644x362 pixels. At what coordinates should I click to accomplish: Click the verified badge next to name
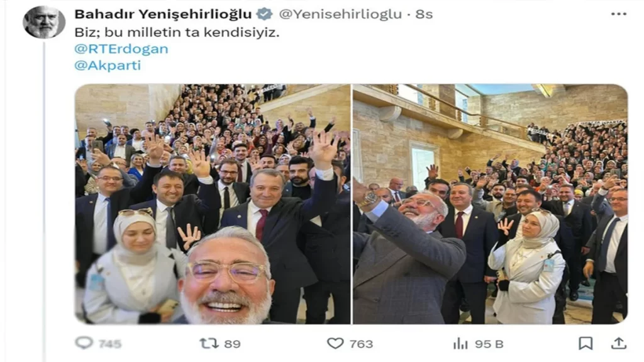coord(265,14)
